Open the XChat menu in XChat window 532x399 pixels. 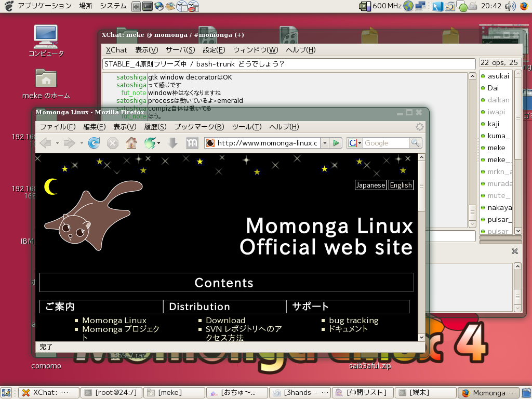click(x=116, y=50)
